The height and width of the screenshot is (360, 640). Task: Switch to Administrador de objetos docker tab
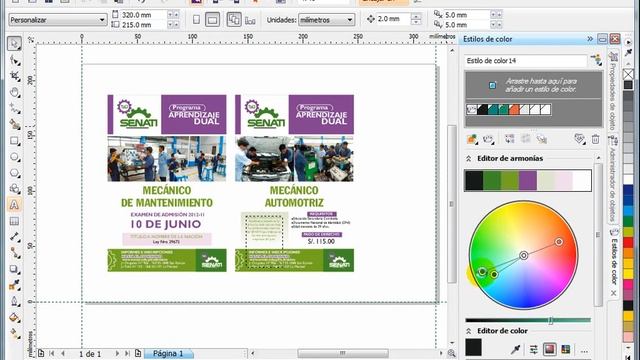613,180
